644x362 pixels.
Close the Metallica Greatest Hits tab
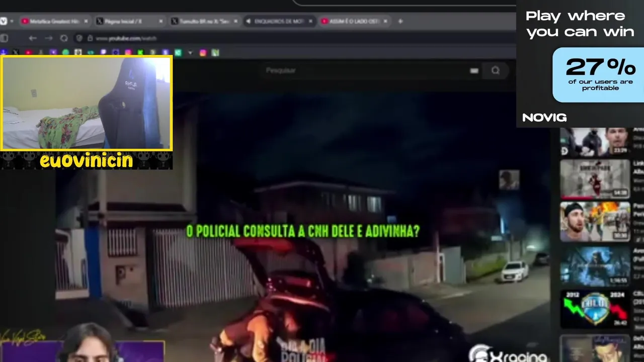coord(86,21)
